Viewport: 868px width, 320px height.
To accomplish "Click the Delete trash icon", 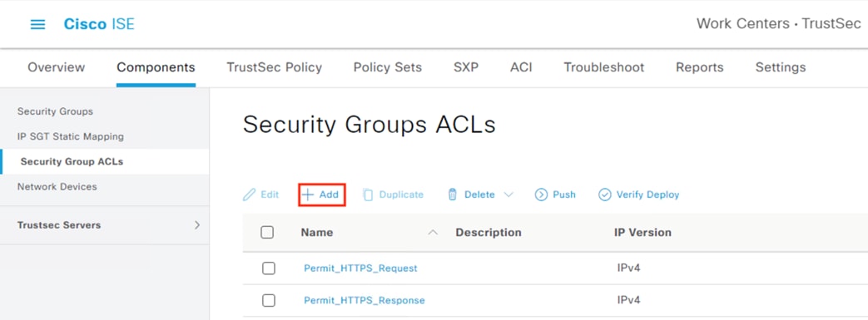I will pyautogui.click(x=452, y=194).
